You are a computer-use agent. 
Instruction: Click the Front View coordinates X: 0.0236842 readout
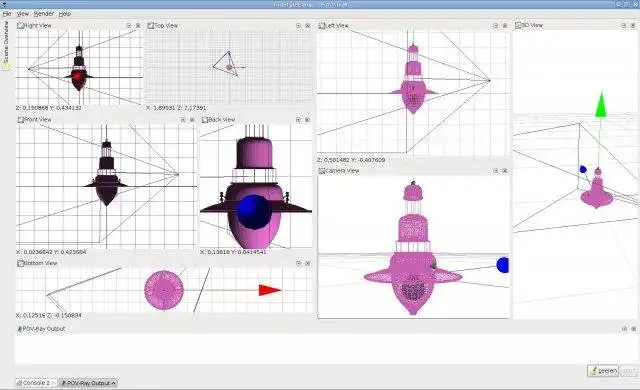[51, 252]
